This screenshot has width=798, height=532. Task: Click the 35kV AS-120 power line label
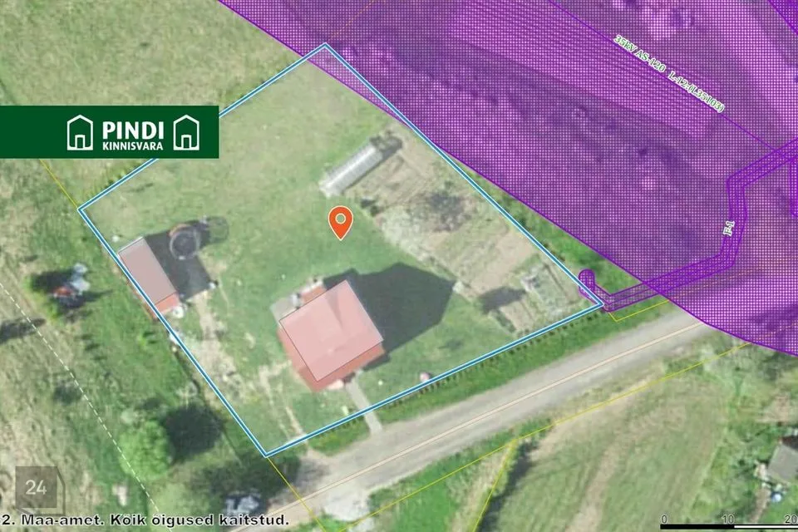[x=668, y=73]
